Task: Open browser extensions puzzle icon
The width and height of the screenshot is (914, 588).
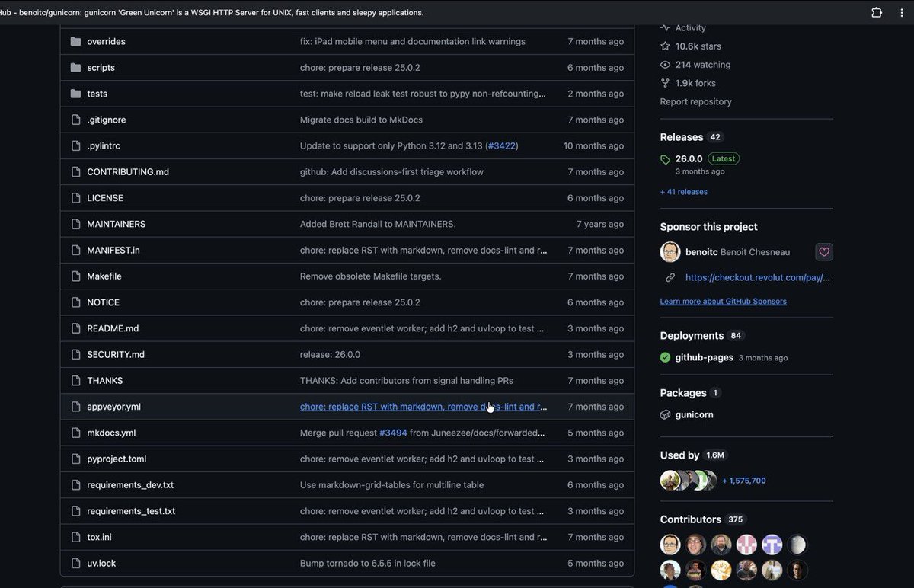Action: click(x=877, y=12)
